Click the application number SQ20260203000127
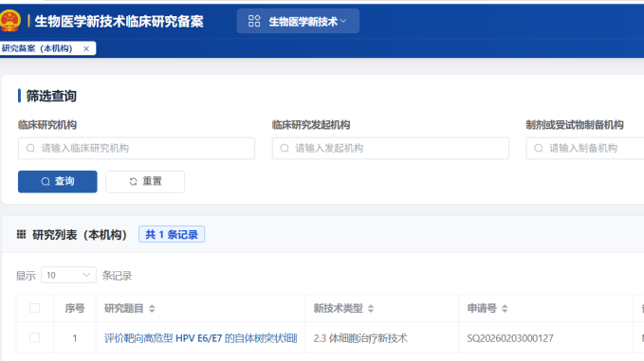The width and height of the screenshot is (644, 361). [510, 338]
